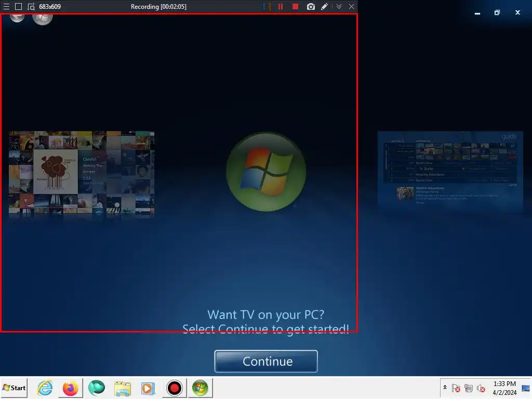The width and height of the screenshot is (532, 399).
Task: Show hidden tray icons
Action: [x=445, y=388]
